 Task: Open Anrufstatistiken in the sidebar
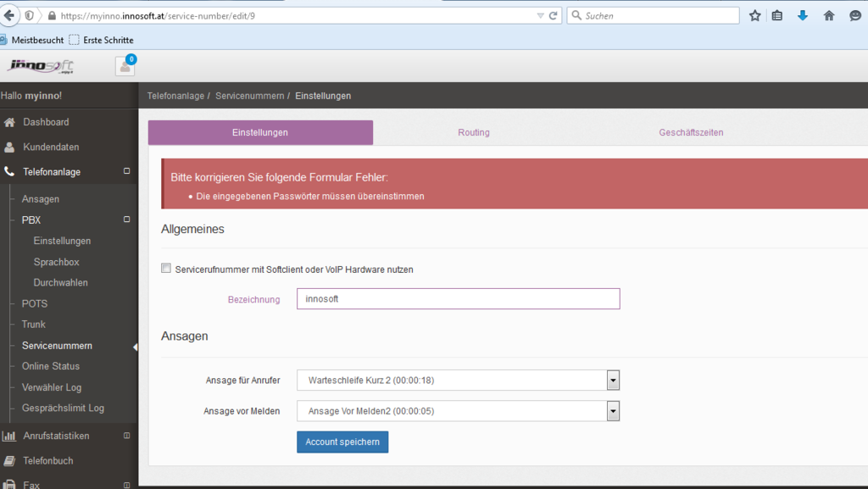click(x=56, y=436)
